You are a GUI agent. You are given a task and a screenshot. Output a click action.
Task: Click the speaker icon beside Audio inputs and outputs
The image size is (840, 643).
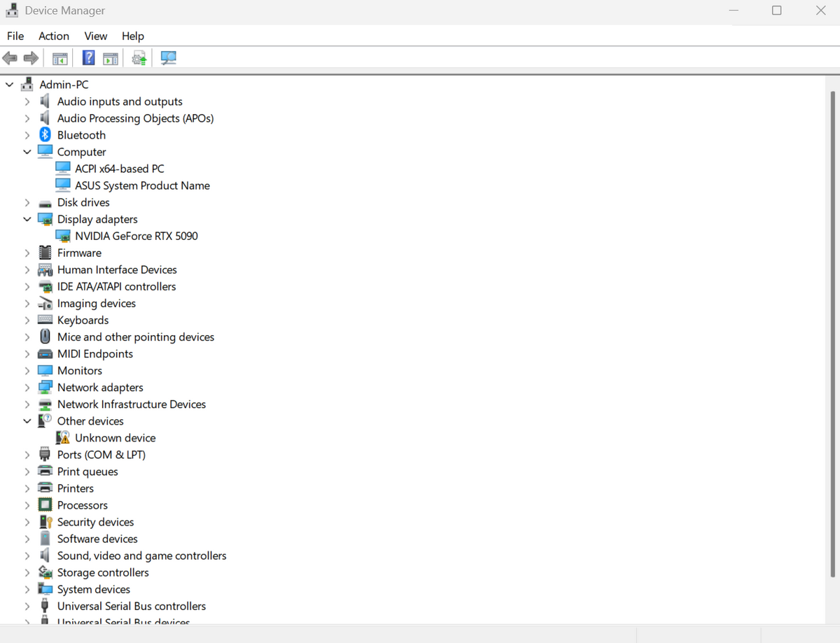pos(45,101)
